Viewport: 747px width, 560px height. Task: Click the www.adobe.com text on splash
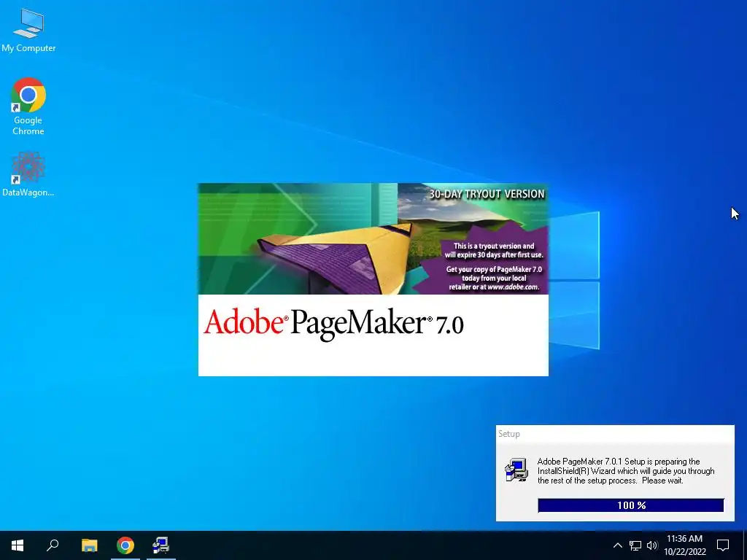(x=513, y=287)
